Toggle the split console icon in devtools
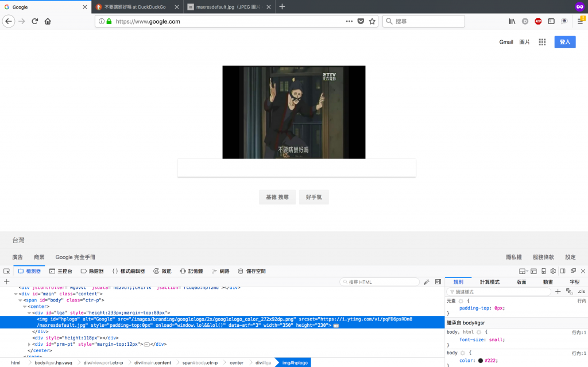 coord(533,271)
